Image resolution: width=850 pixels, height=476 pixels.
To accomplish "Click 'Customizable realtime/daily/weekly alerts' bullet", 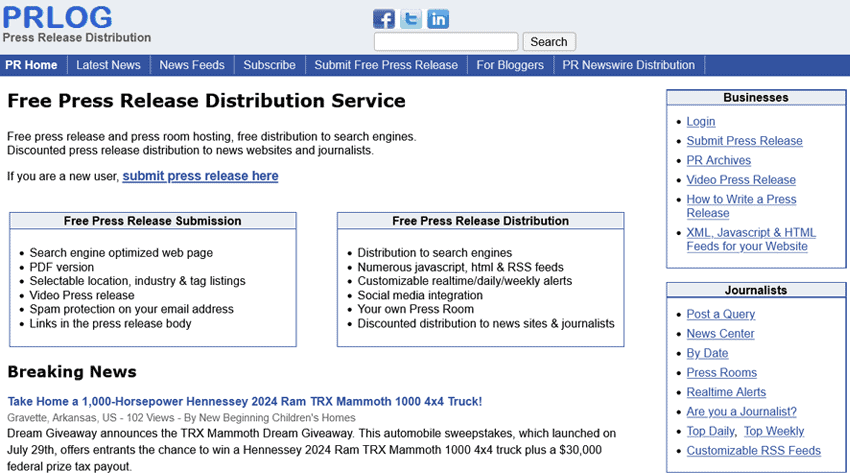I will [x=465, y=281].
